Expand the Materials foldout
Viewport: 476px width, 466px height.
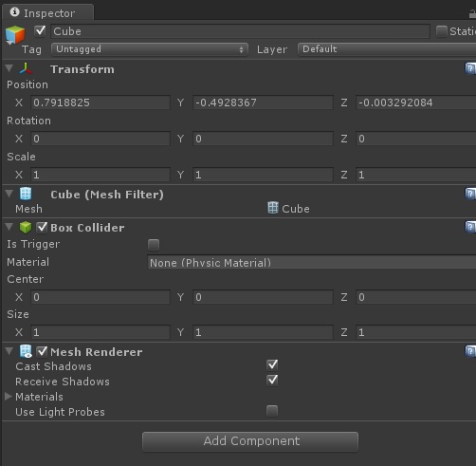[x=9, y=397]
